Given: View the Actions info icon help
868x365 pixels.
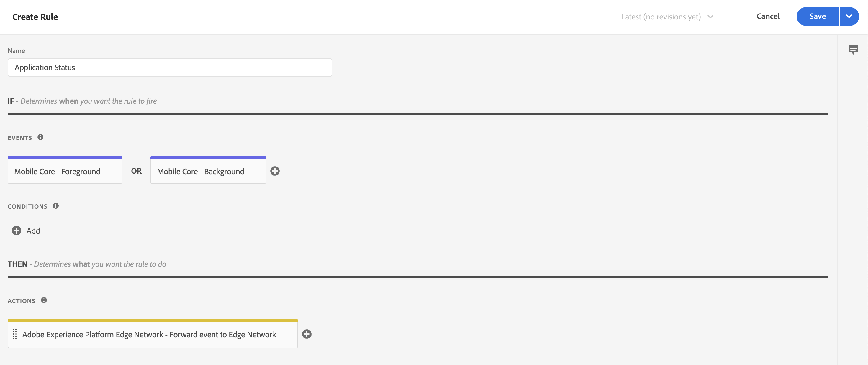Looking at the screenshot, I should [x=44, y=300].
